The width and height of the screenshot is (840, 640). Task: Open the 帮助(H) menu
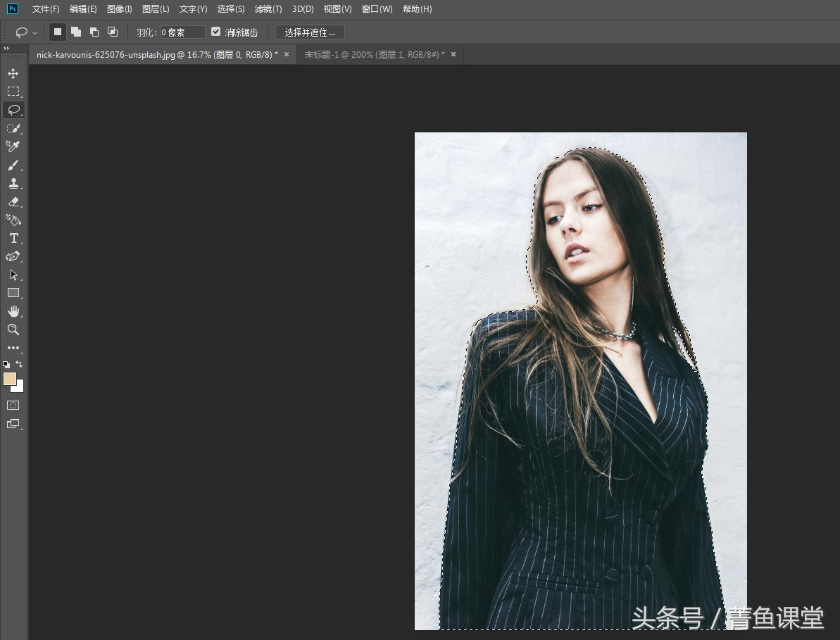point(418,9)
